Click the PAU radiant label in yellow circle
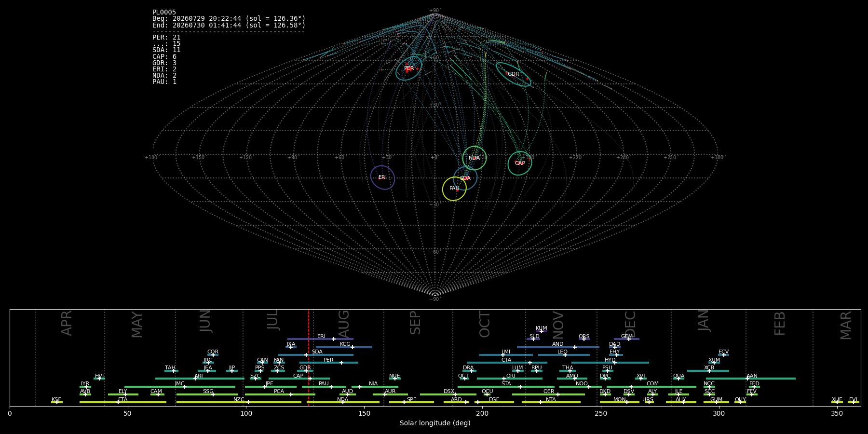 click(x=454, y=189)
